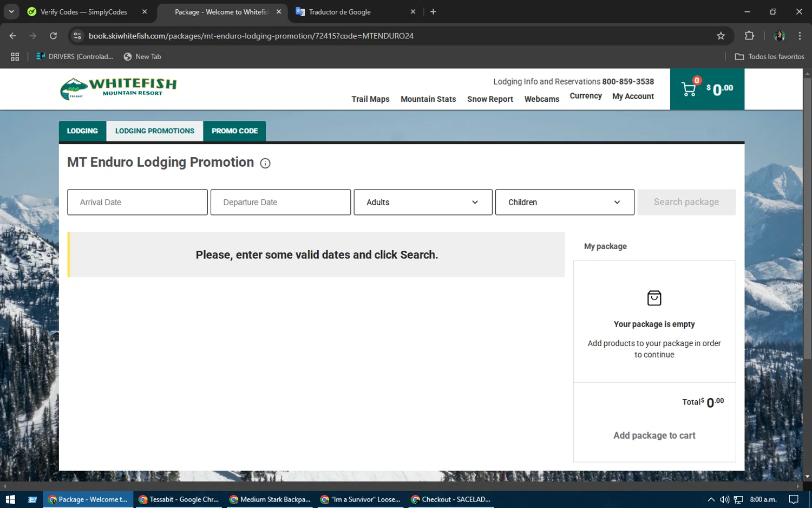Open the Currency selector
Image resolution: width=812 pixels, height=508 pixels.
(x=586, y=96)
